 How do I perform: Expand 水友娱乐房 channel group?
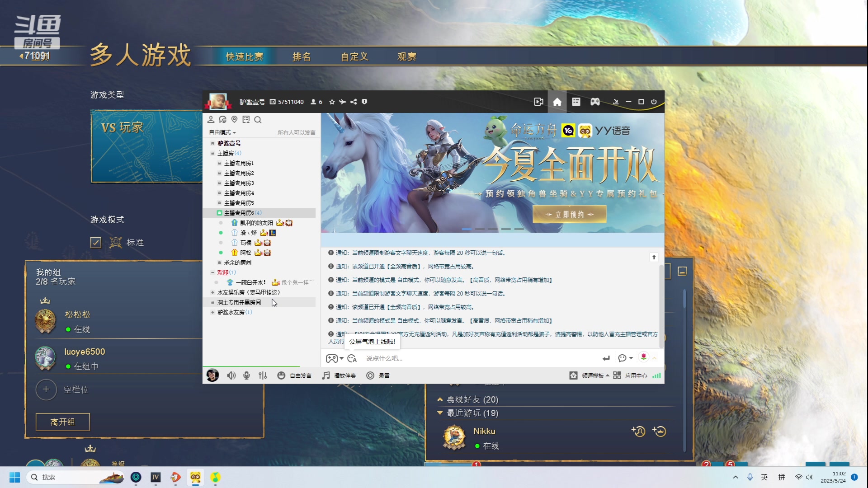[212, 292]
